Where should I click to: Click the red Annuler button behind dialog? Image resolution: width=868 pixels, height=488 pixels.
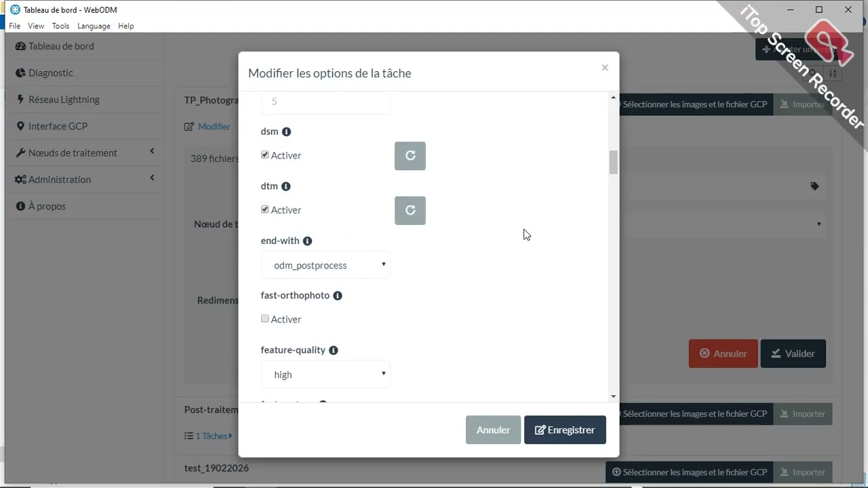coord(724,354)
